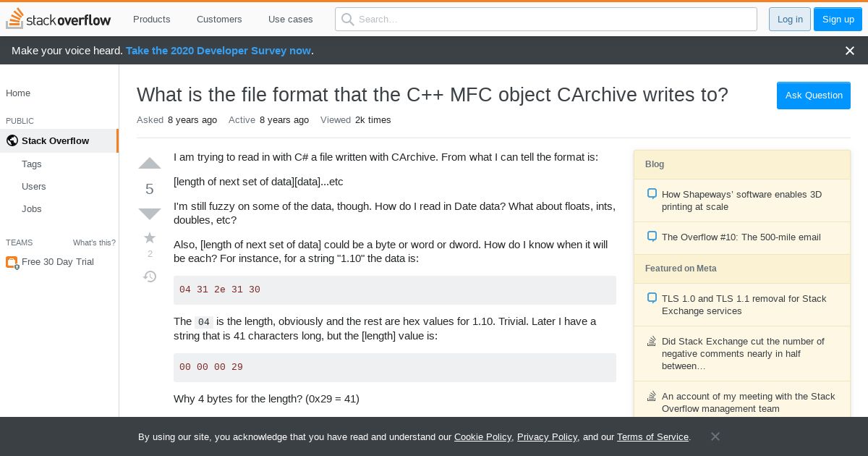Open Jobs in the sidebar
This screenshot has width=868, height=456.
[x=32, y=208]
